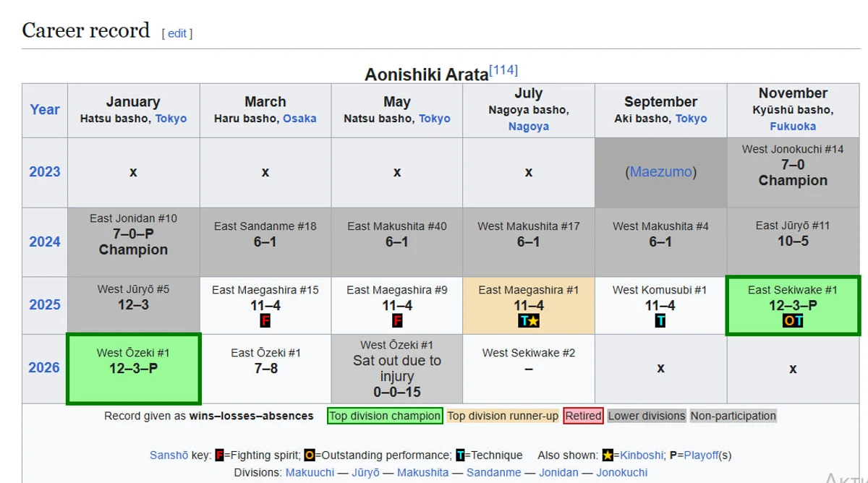
Task: Click the Technique icon in Sanshō key
Action: click(x=459, y=456)
